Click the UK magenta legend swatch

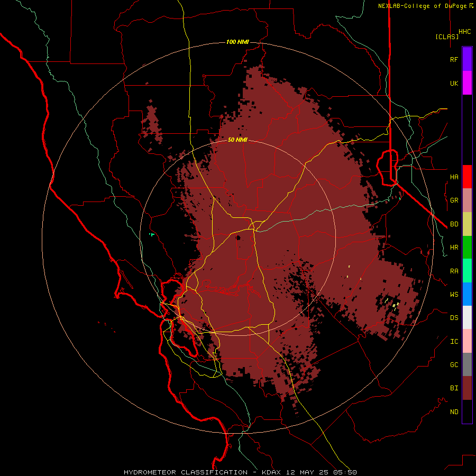(467, 83)
